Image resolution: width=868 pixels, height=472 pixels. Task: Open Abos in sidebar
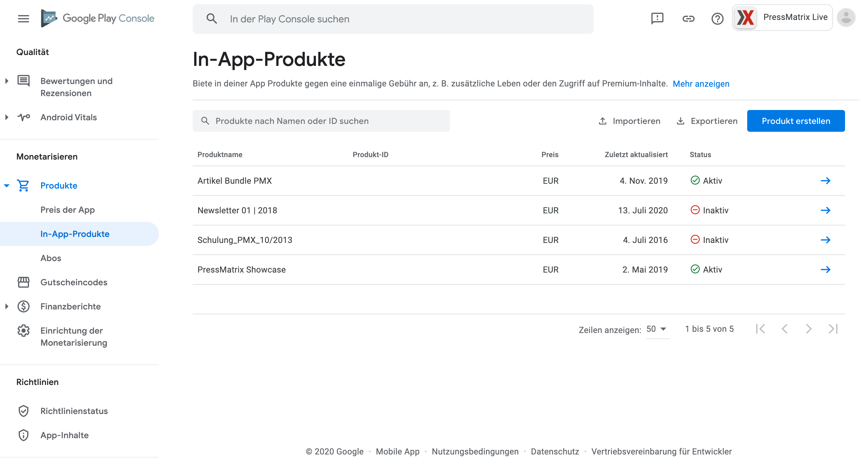tap(50, 258)
